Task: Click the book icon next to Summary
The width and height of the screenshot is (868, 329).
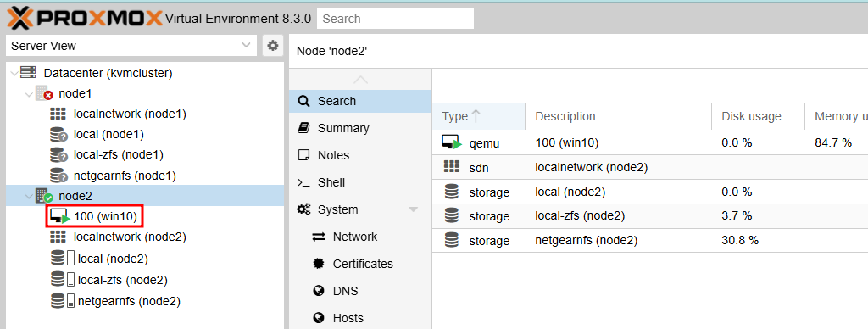Action: click(x=303, y=128)
